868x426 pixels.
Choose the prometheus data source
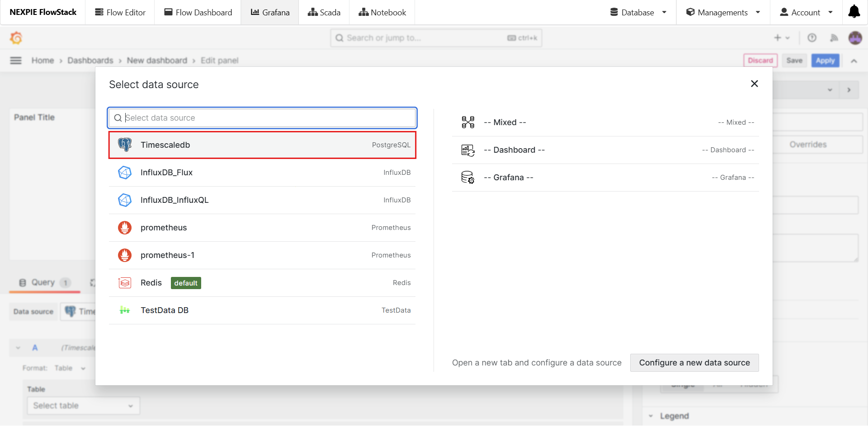[262, 228]
